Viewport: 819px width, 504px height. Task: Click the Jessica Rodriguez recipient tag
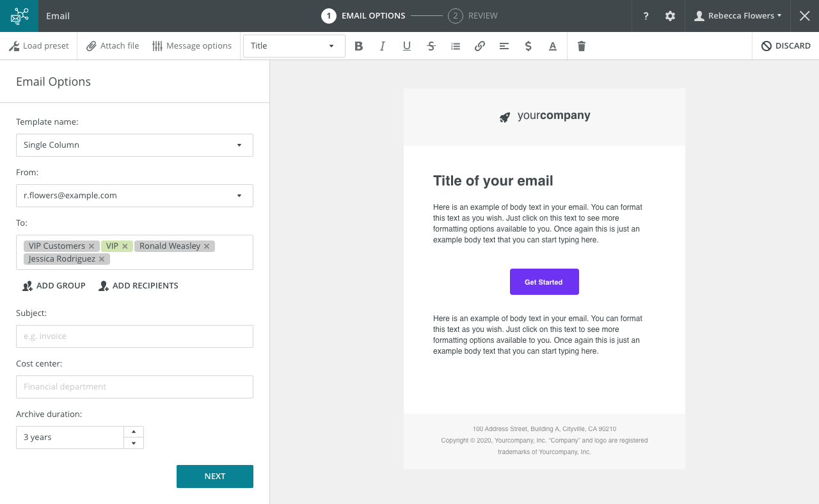[62, 259]
